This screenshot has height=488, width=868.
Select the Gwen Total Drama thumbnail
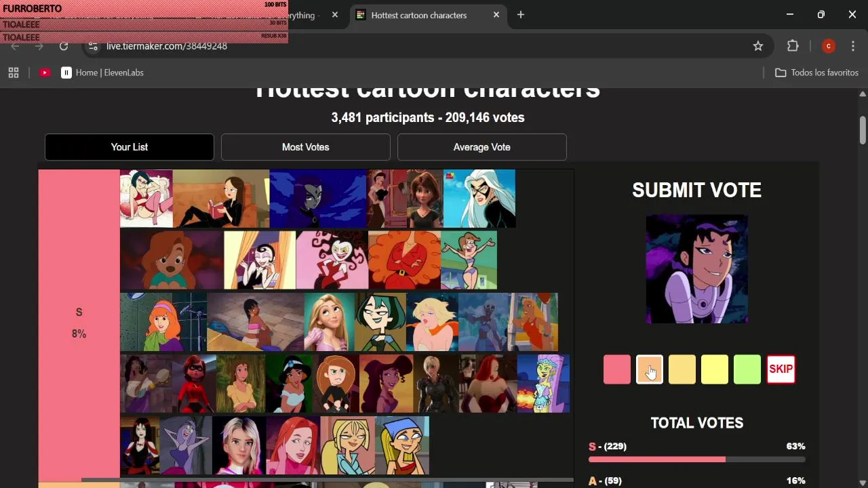(x=380, y=322)
